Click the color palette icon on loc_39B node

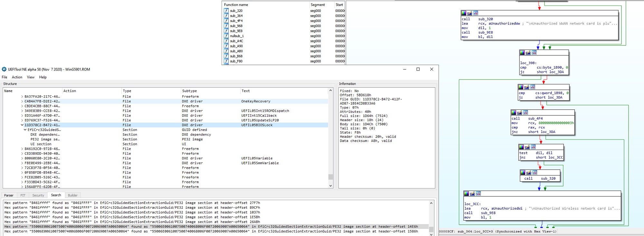tap(522, 53)
